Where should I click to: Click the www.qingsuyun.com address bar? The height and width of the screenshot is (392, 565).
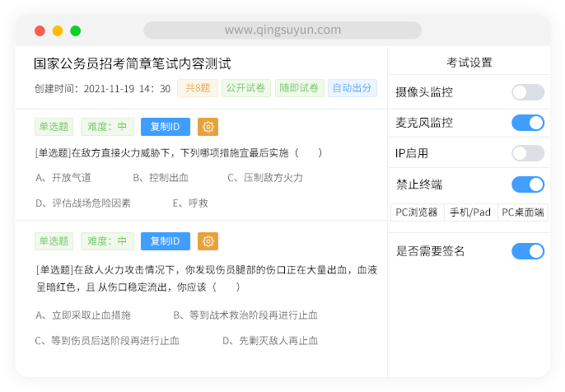(x=282, y=30)
